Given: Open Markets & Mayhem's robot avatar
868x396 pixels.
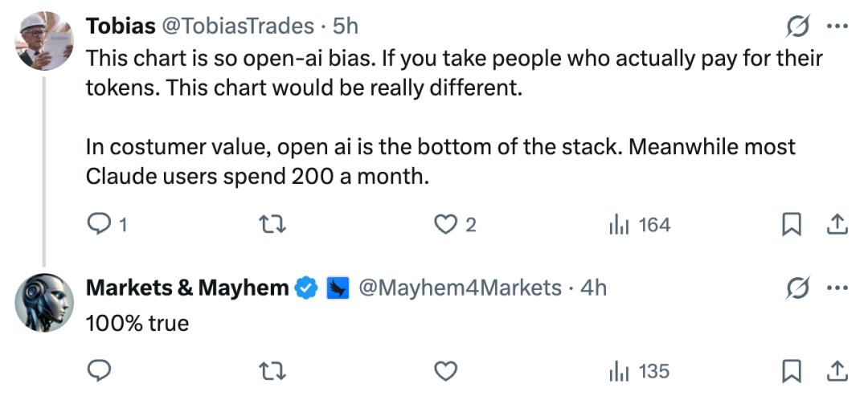Looking at the screenshot, I should click(45, 302).
